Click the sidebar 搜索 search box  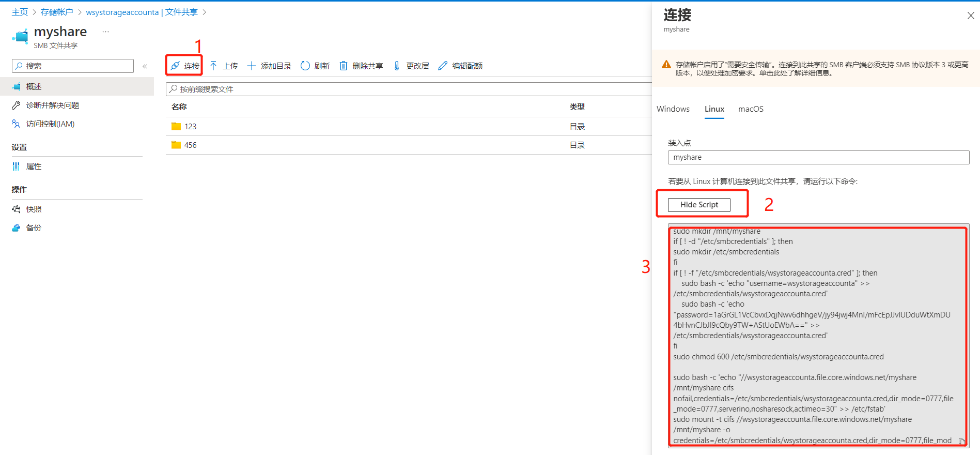(x=73, y=66)
